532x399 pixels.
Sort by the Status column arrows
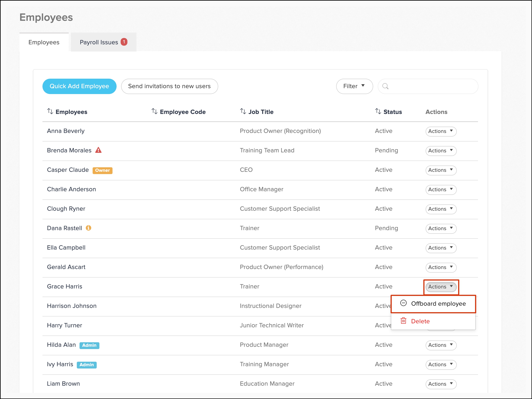[378, 111]
